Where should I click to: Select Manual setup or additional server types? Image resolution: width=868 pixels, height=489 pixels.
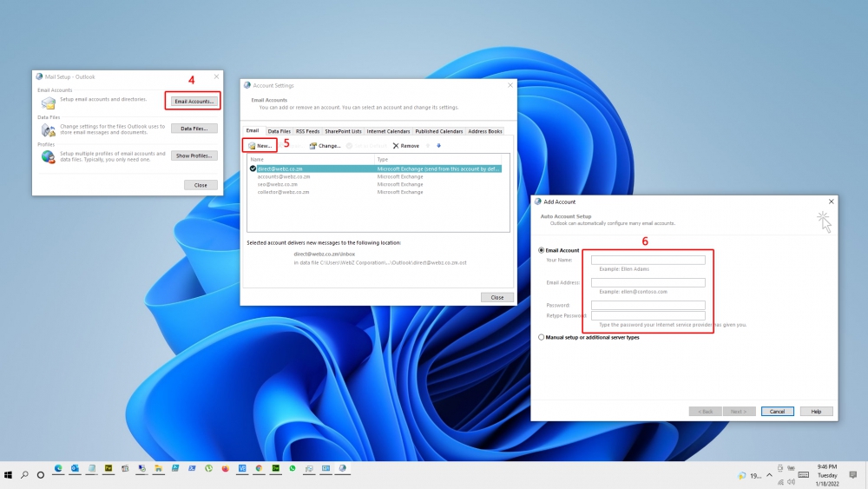[x=542, y=337]
